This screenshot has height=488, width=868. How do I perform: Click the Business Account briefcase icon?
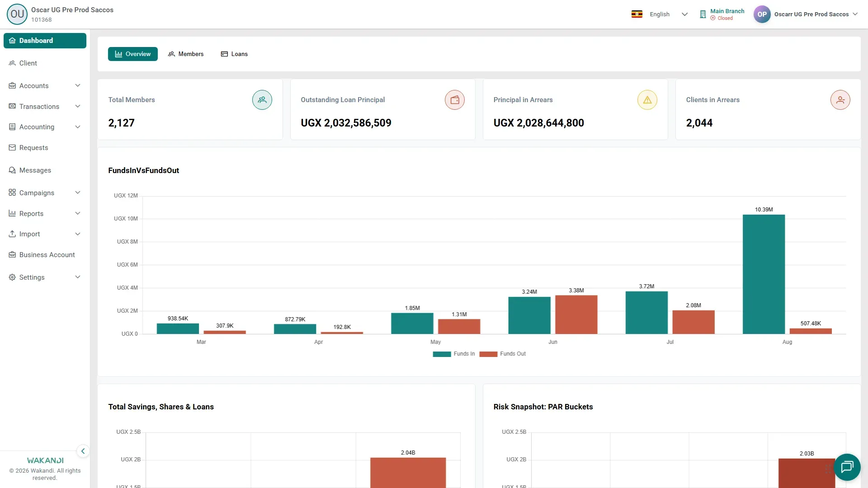pos(12,255)
